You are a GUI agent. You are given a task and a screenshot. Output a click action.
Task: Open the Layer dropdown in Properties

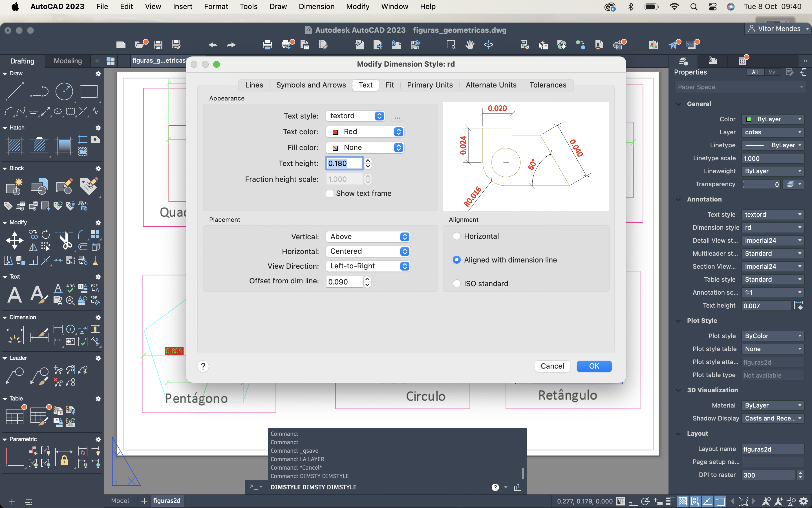point(773,132)
